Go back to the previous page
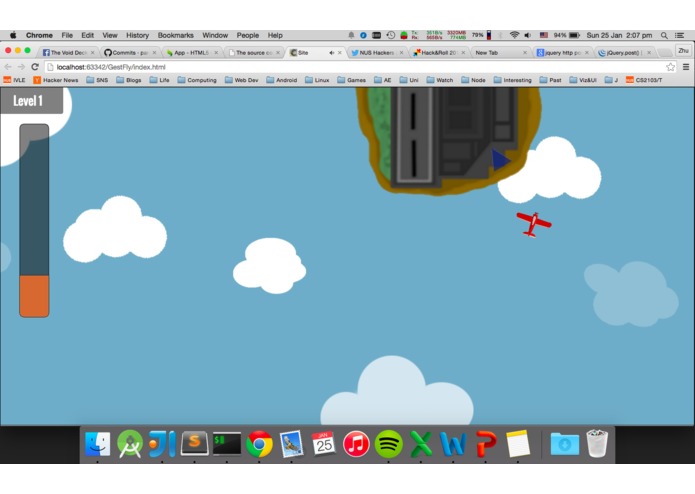 [x=8, y=67]
